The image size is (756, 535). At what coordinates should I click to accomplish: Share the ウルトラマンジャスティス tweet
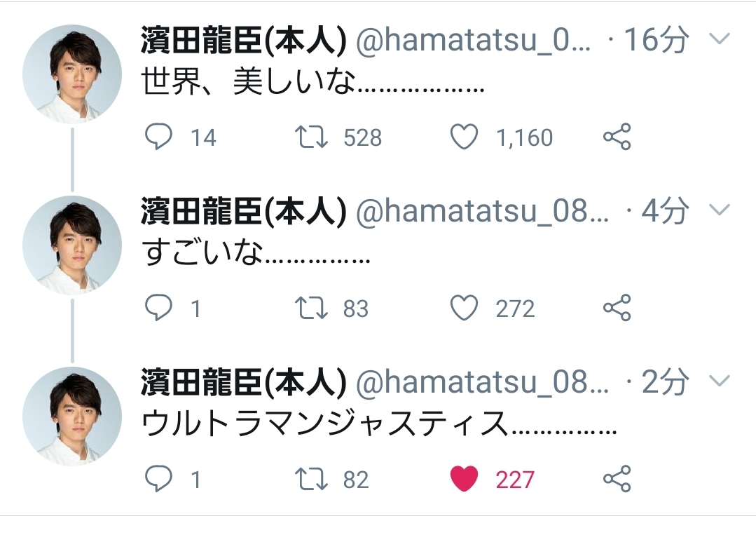[x=617, y=479]
